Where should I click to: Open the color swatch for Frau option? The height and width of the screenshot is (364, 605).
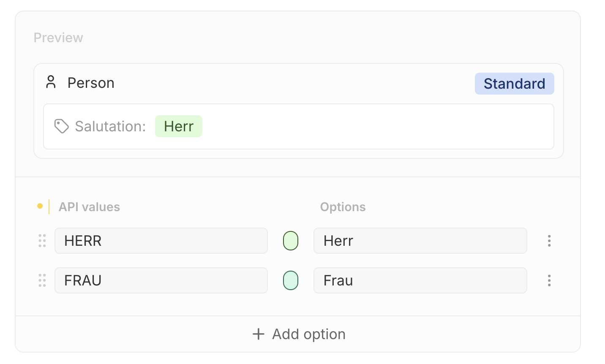pyautogui.click(x=291, y=280)
